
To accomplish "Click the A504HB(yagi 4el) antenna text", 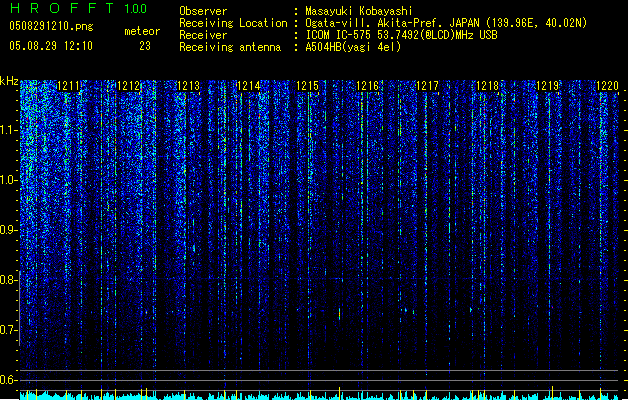I will click(x=353, y=47).
